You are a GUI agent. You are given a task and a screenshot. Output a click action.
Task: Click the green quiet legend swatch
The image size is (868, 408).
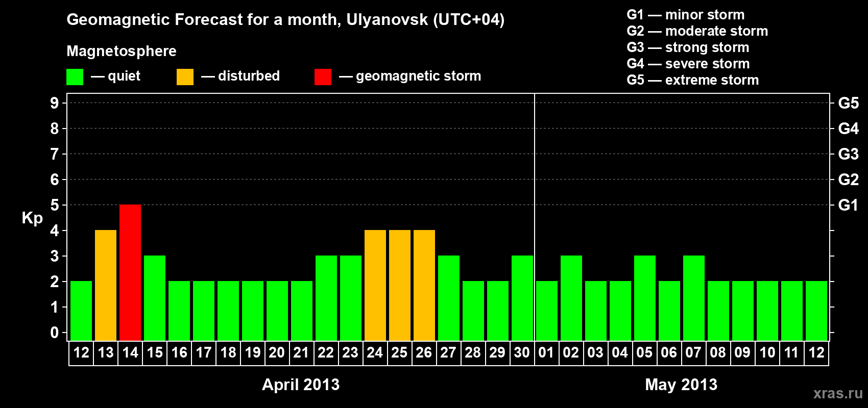(75, 77)
